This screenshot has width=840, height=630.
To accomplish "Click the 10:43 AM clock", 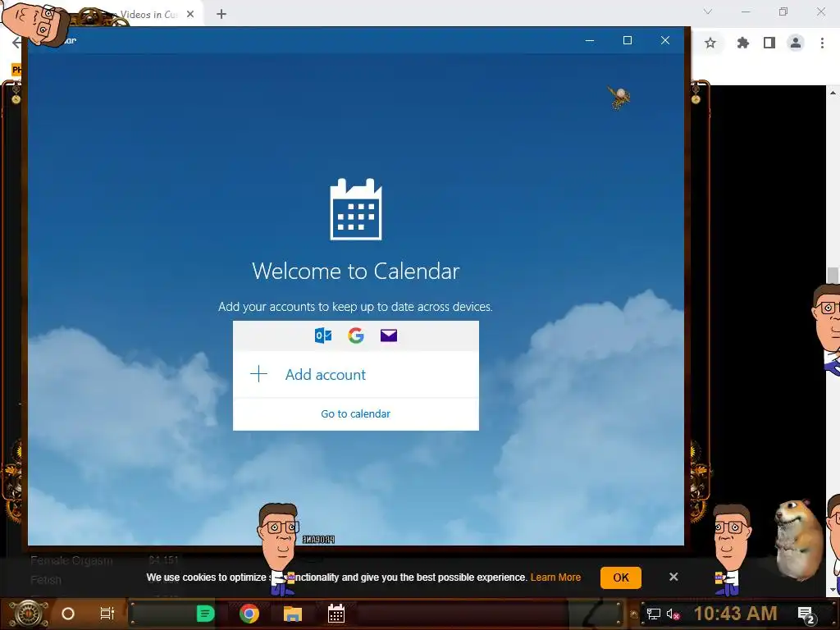I will pyautogui.click(x=736, y=614).
